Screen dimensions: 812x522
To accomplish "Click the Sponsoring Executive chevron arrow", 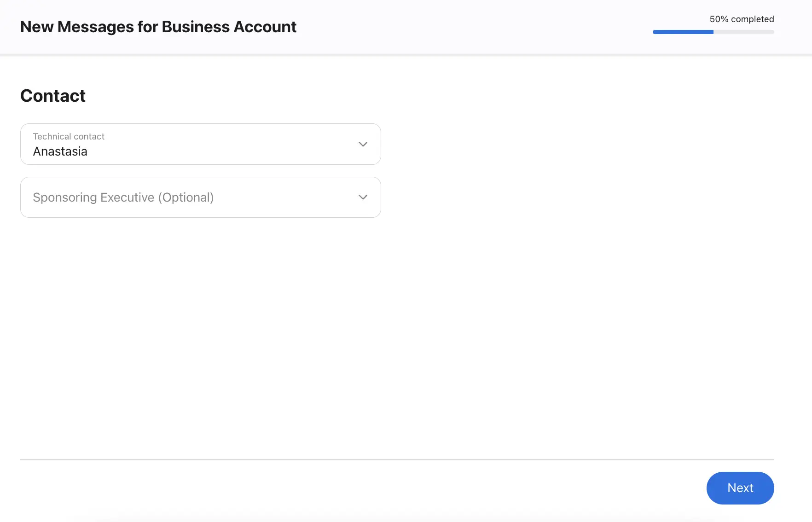I will [363, 197].
